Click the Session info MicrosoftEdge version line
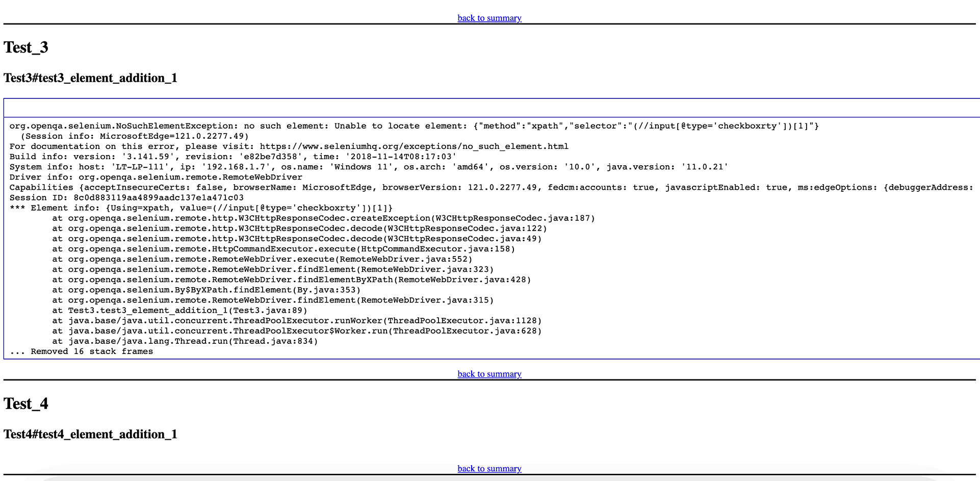The image size is (980, 481). (x=135, y=136)
